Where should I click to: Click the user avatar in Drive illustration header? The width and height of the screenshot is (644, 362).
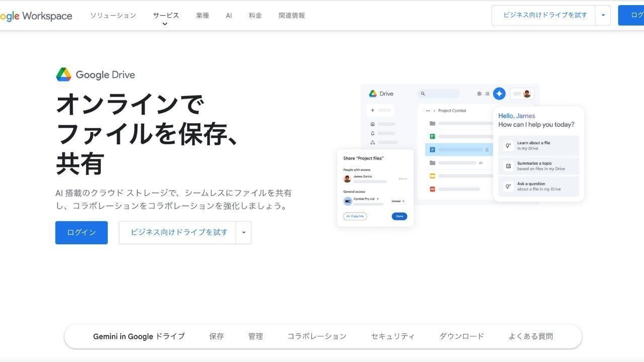click(527, 94)
